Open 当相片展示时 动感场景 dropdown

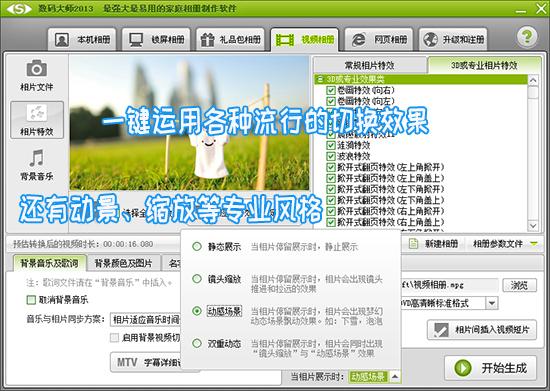click(395, 377)
